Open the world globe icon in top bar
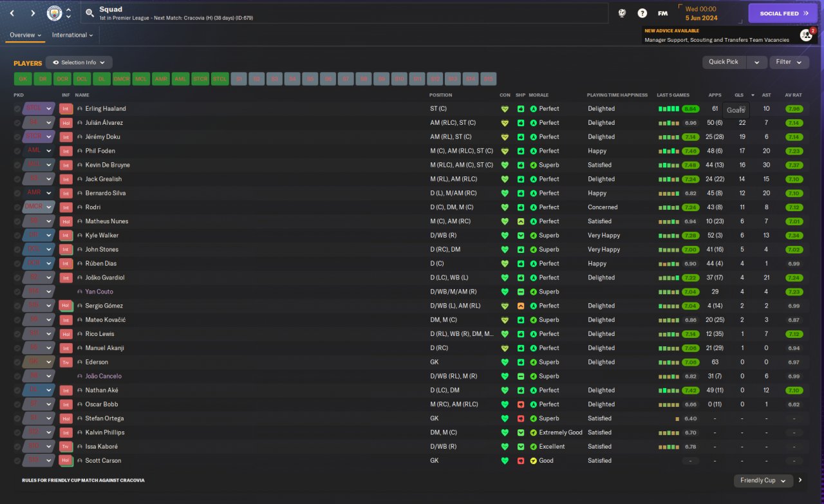The width and height of the screenshot is (824, 504). pyautogui.click(x=623, y=13)
